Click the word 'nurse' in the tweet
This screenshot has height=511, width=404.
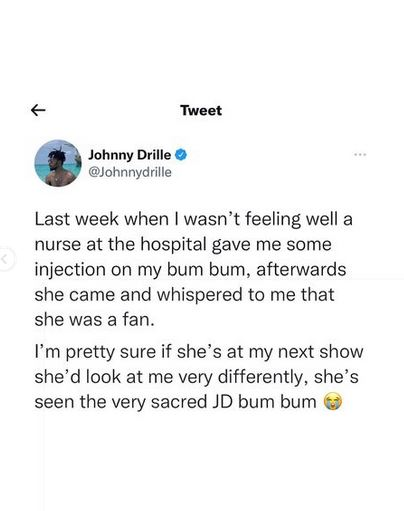(58, 245)
